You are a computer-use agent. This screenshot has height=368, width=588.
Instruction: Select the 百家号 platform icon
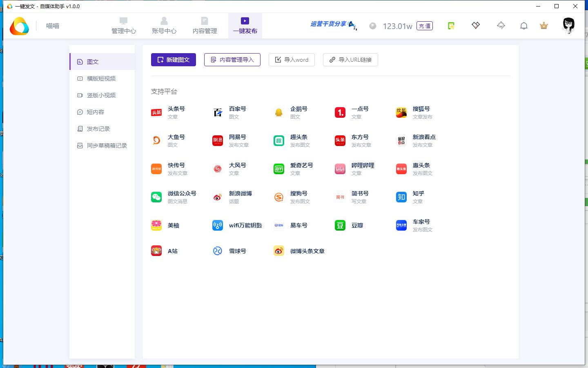(x=218, y=112)
